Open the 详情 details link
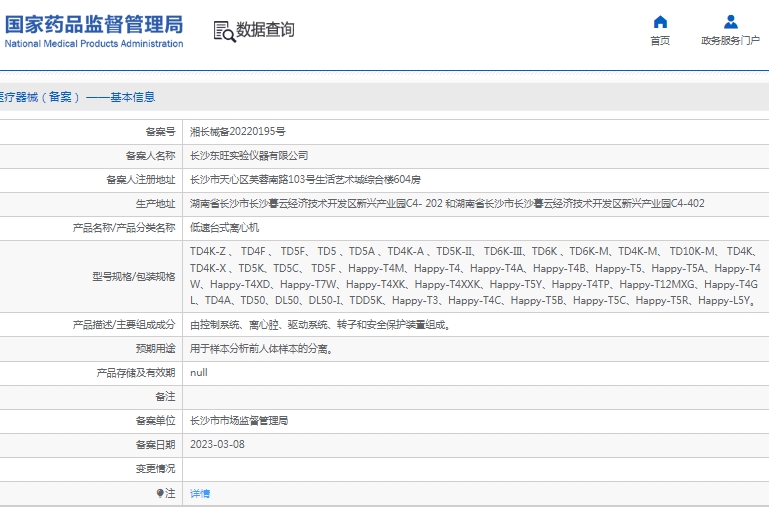Viewport: 769px width, 513px height. pyautogui.click(x=200, y=493)
